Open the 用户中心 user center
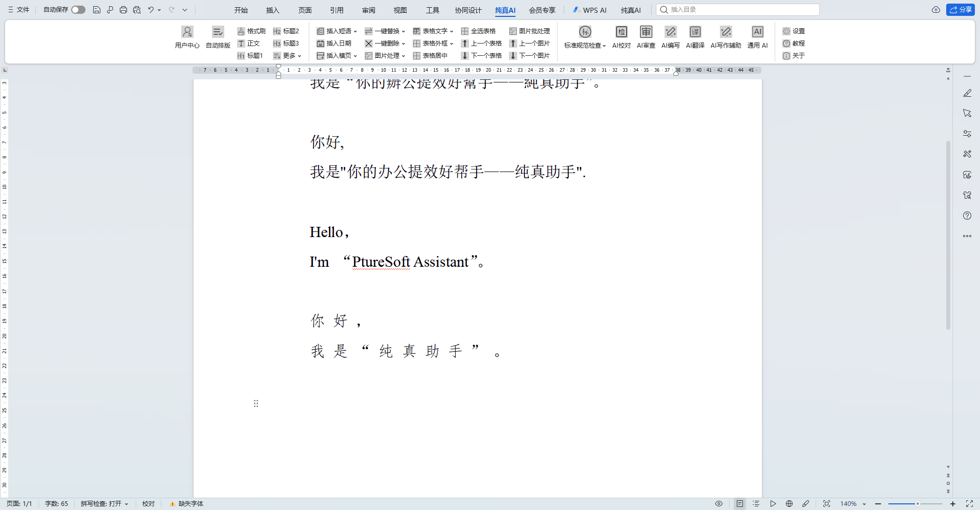 click(x=187, y=37)
